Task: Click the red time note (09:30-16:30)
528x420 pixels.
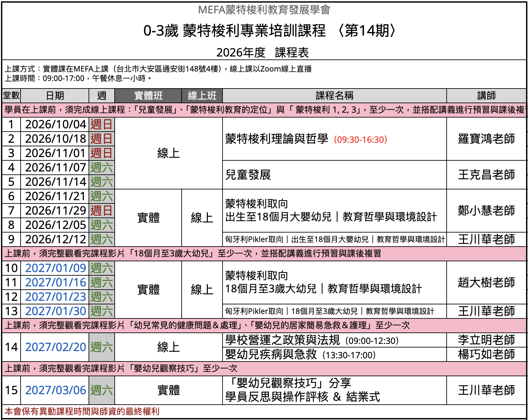Action: (360, 140)
